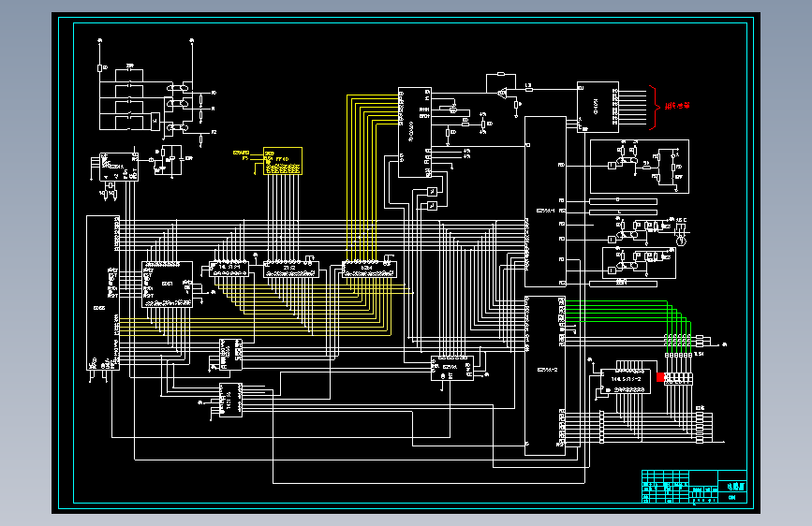This screenshot has width=812, height=526.
Task: Click the red text label beside the brace
Action: click(677, 106)
